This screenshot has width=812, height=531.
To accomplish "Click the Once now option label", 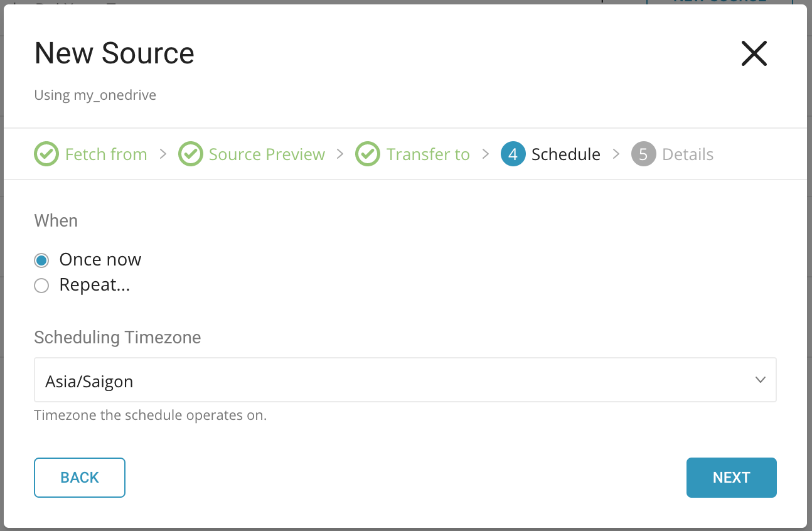I will (100, 260).
